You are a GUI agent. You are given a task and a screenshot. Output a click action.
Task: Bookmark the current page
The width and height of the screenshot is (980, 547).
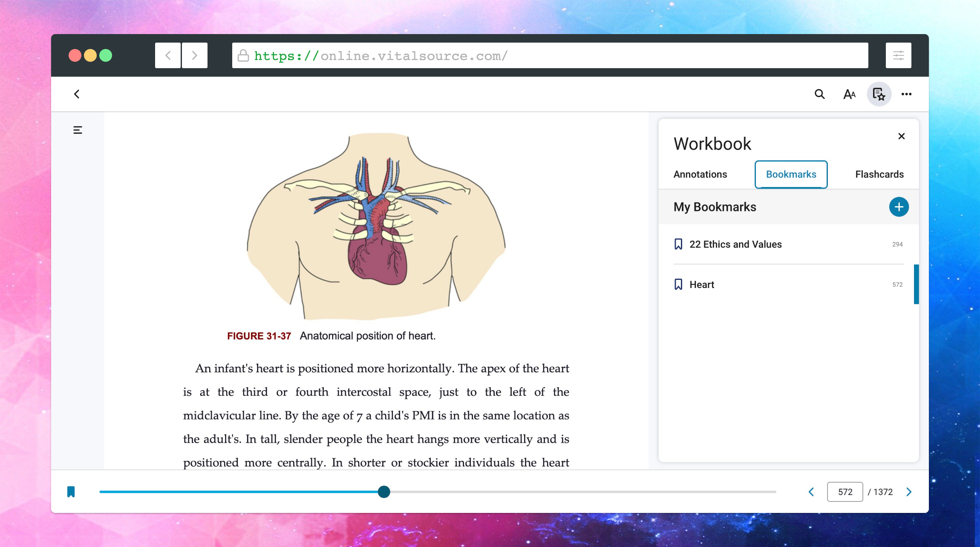(x=71, y=492)
